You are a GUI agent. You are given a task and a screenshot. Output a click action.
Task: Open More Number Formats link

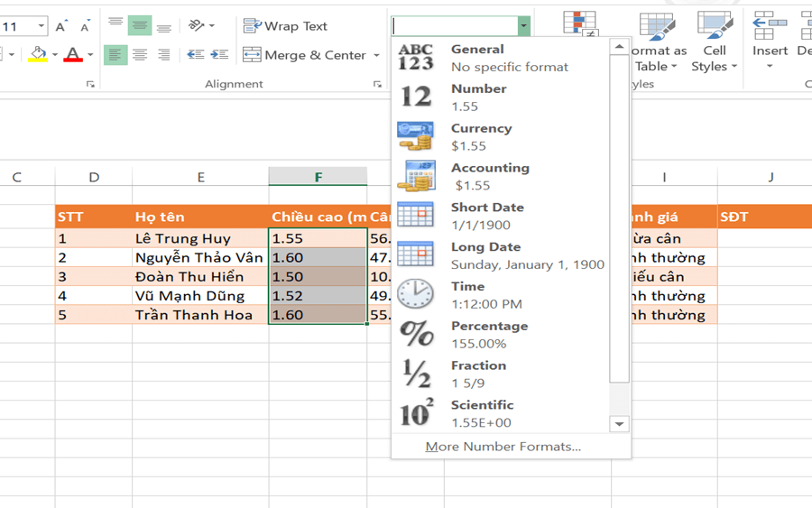503,447
